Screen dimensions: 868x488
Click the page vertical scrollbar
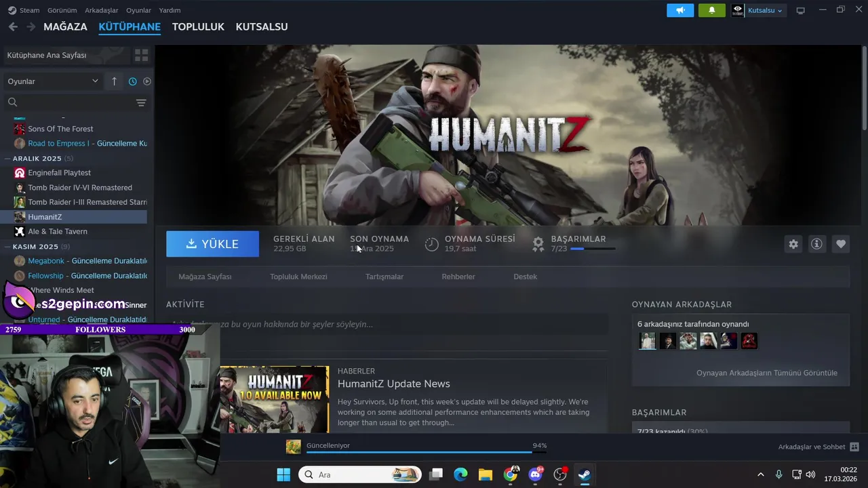[x=865, y=88]
